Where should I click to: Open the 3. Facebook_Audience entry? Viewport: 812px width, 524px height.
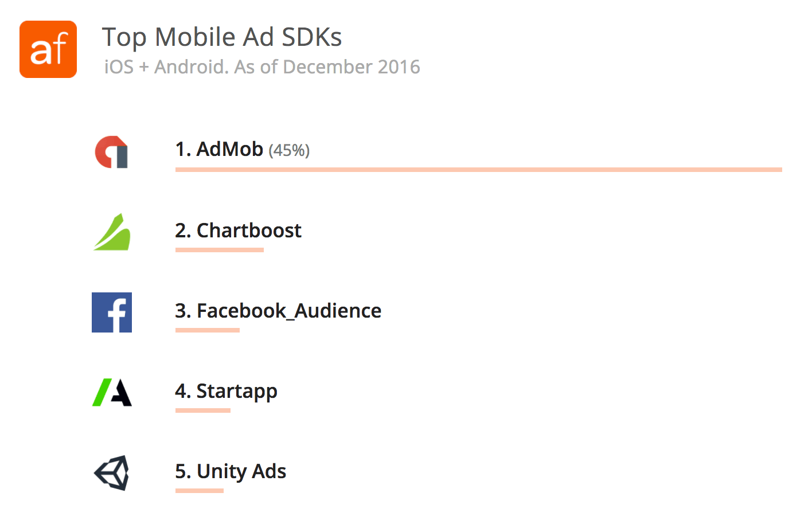tap(278, 311)
